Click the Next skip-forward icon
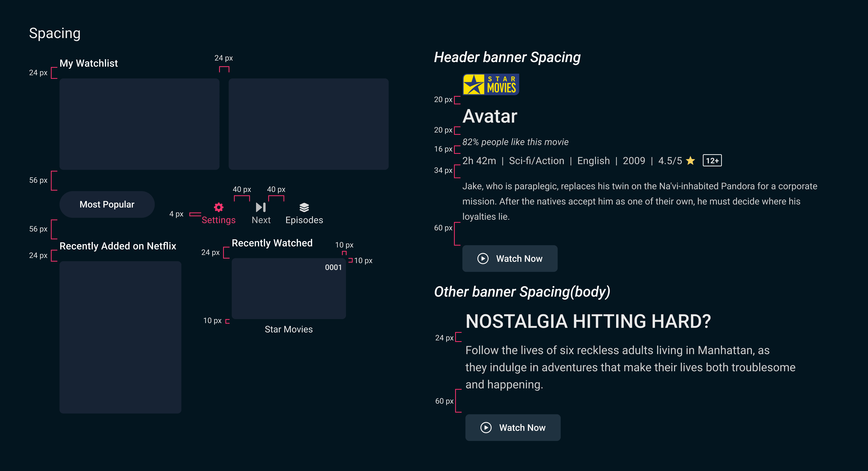The image size is (868, 471). point(261,207)
